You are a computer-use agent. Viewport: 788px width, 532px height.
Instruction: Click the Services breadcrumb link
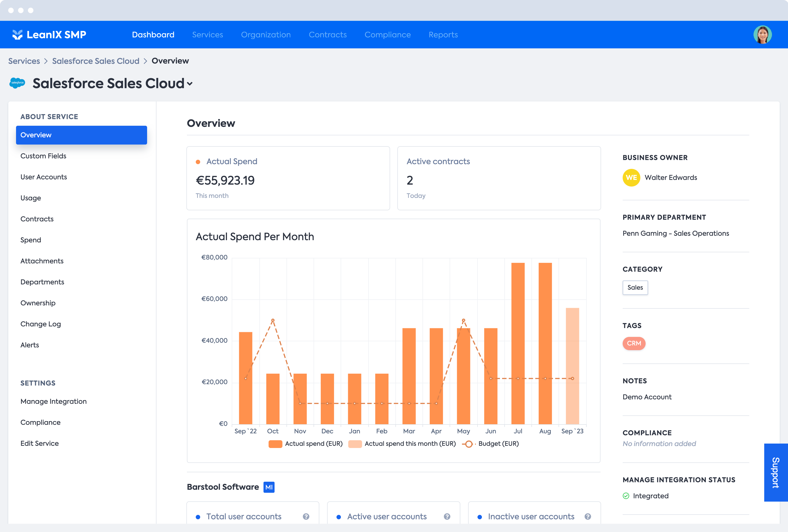pos(24,61)
